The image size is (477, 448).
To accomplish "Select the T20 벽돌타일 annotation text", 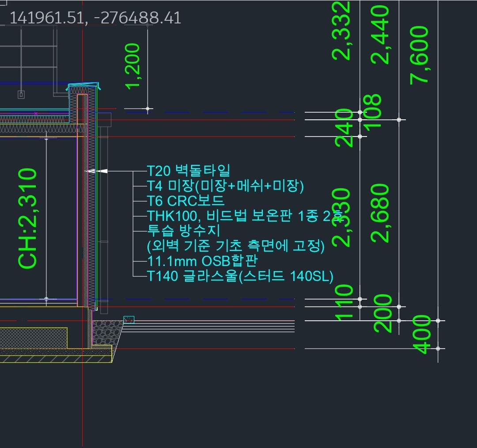I will (189, 171).
